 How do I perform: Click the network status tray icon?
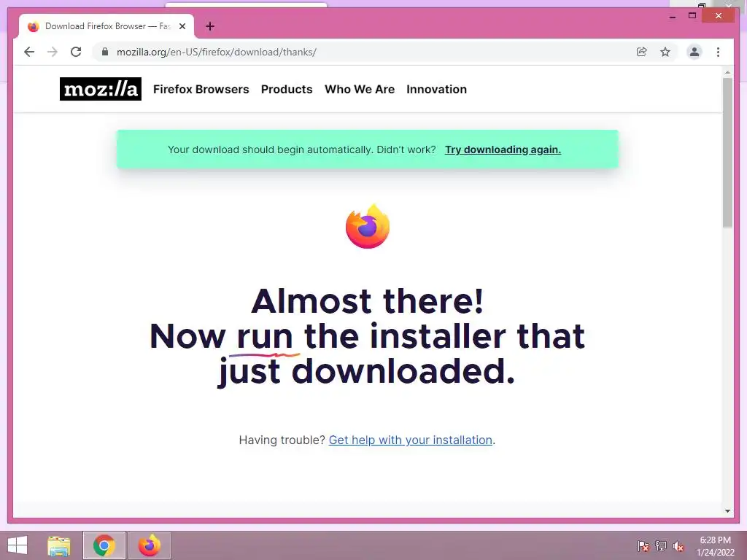click(661, 546)
